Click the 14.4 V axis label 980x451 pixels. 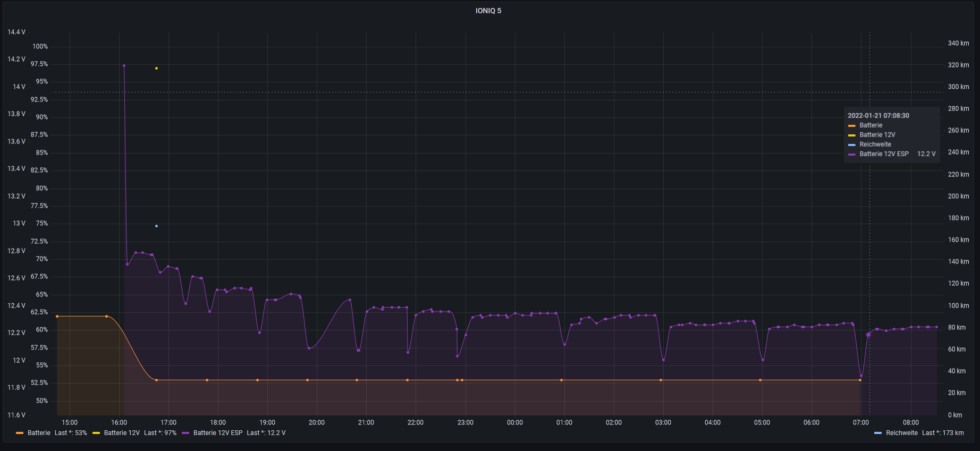16,32
